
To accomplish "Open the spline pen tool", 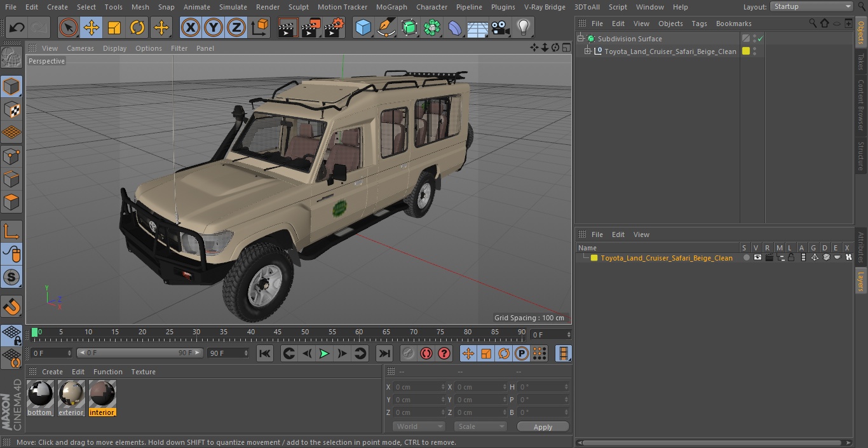I will pos(386,27).
